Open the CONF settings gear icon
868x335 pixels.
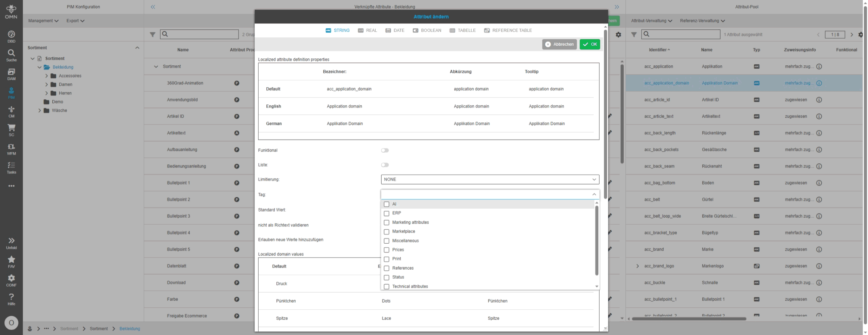[11, 280]
